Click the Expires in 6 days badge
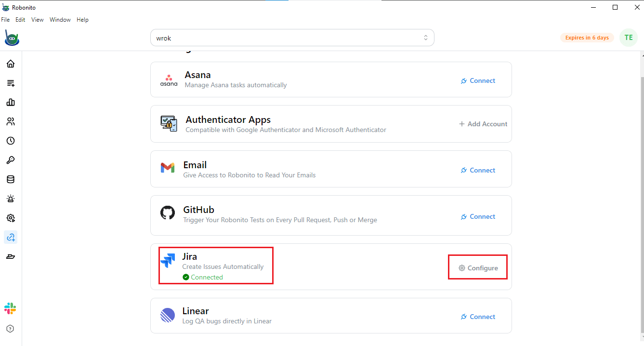Image resolution: width=644 pixels, height=346 pixels. (587, 38)
